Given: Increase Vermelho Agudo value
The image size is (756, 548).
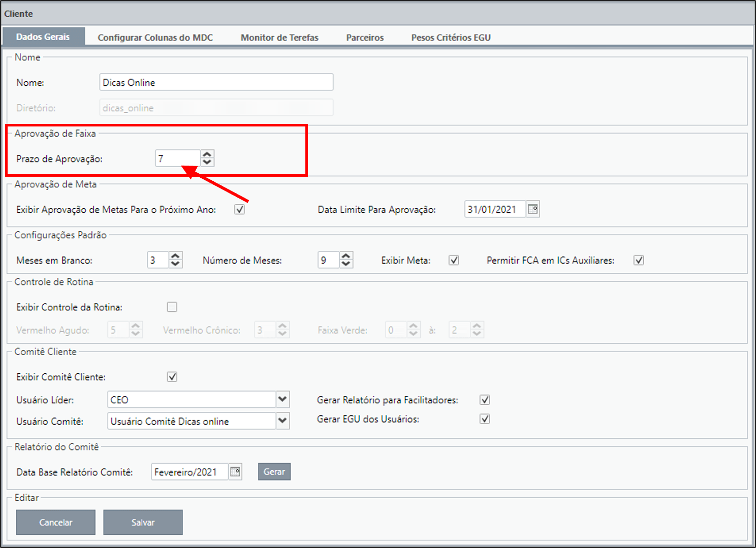Looking at the screenshot, I should click(136, 326).
